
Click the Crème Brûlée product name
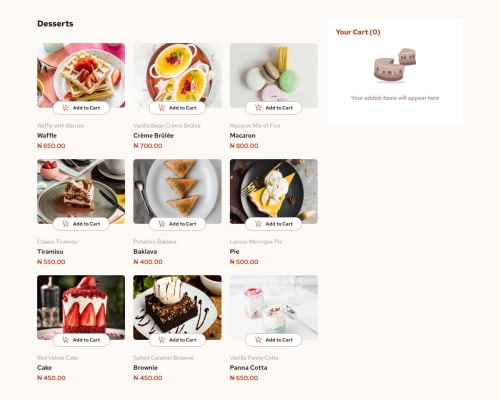153,136
